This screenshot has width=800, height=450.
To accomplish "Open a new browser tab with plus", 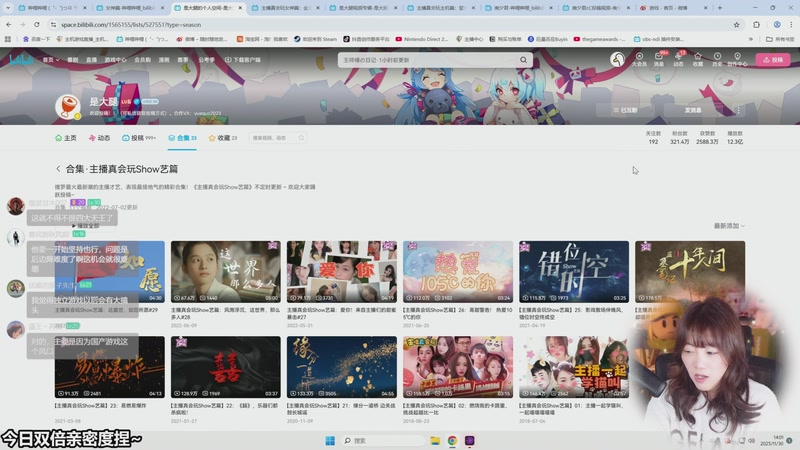I will click(x=719, y=8).
